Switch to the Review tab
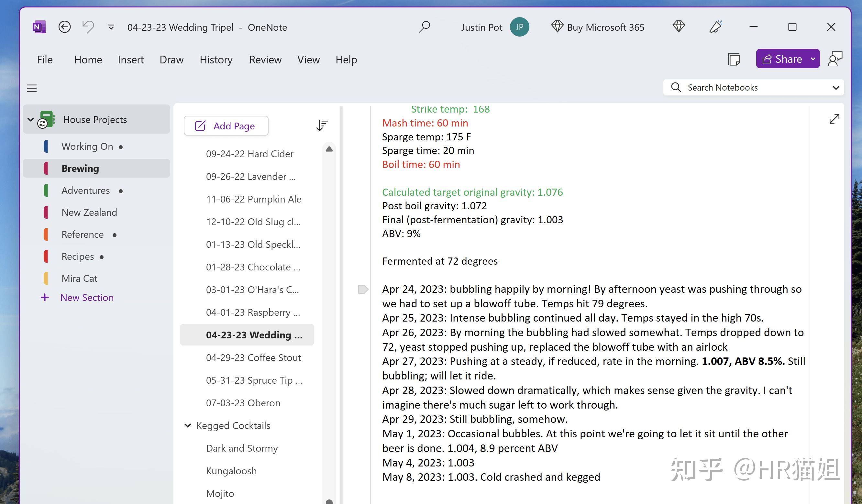Image resolution: width=862 pixels, height=504 pixels. pyautogui.click(x=265, y=60)
